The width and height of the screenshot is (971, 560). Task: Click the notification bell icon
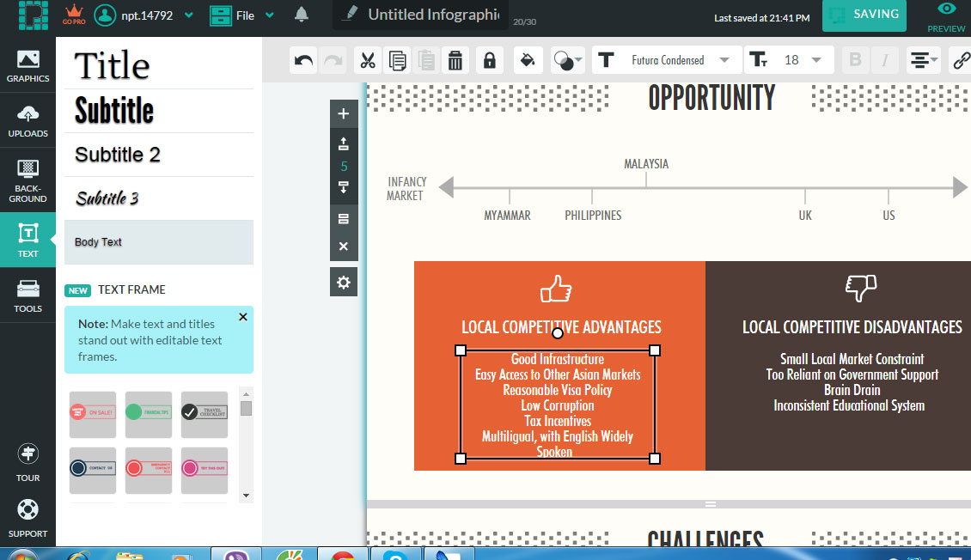[x=302, y=15]
